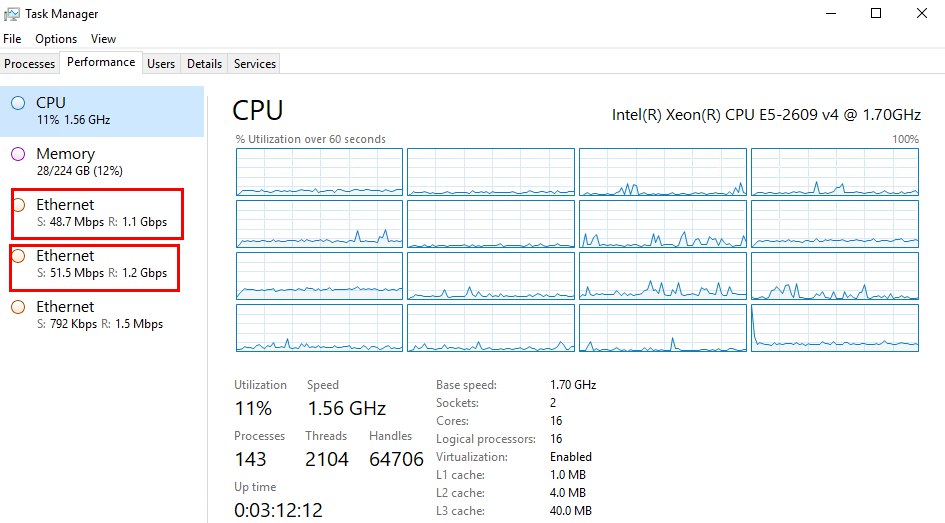Minimize the Task Manager window

(829, 14)
